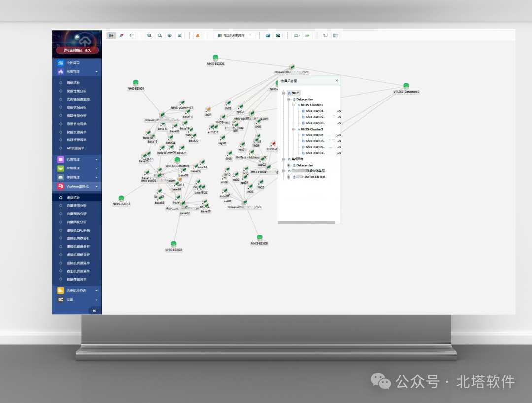532x403 pixels.
Task: Click the NHIS-vCenter virtual machine node
Action: point(182,103)
